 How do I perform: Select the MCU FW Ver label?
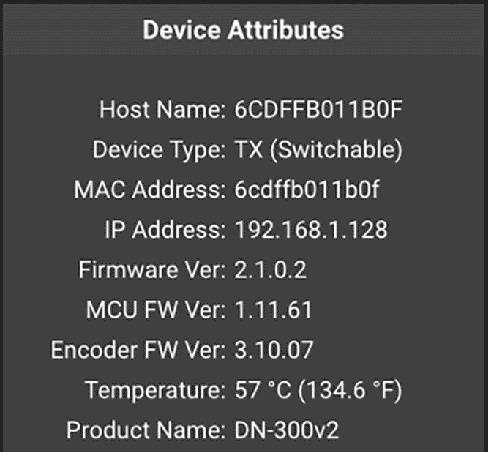156,310
